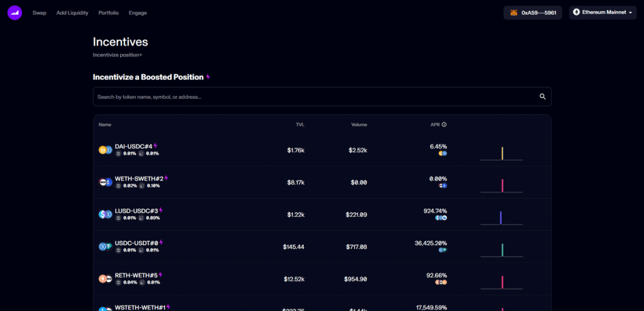Click the search magnifier icon

542,97
